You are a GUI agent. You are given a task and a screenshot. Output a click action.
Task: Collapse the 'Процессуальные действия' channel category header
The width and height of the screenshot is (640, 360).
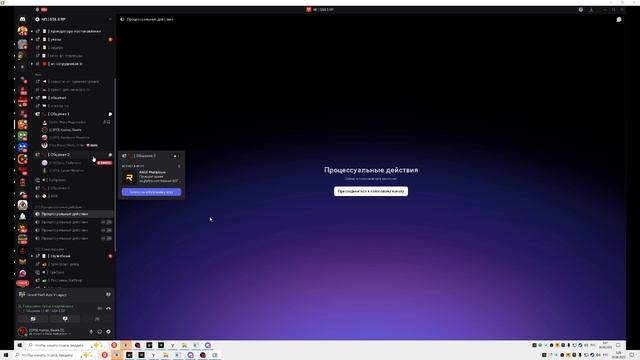[x=61, y=207]
